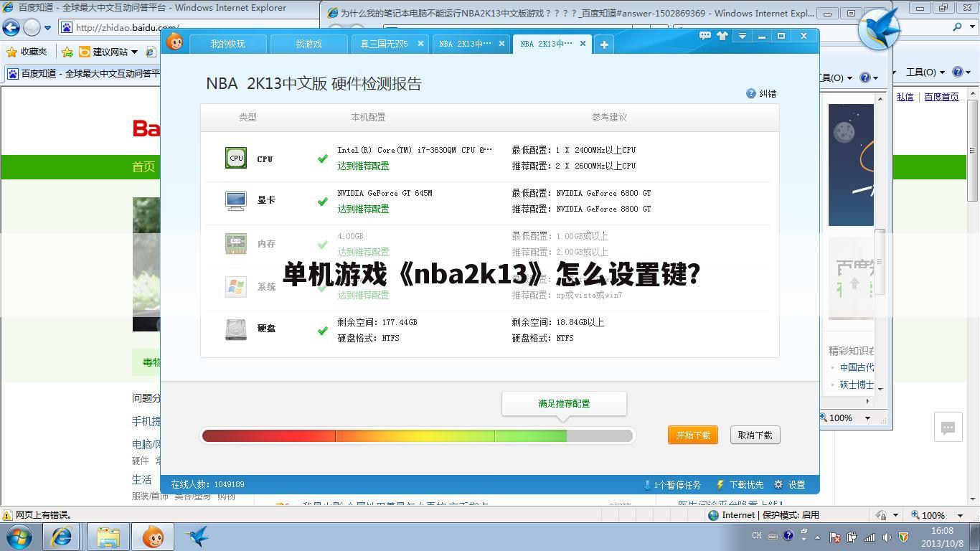Open 建议网站 dropdown in favorites bar

(108, 52)
